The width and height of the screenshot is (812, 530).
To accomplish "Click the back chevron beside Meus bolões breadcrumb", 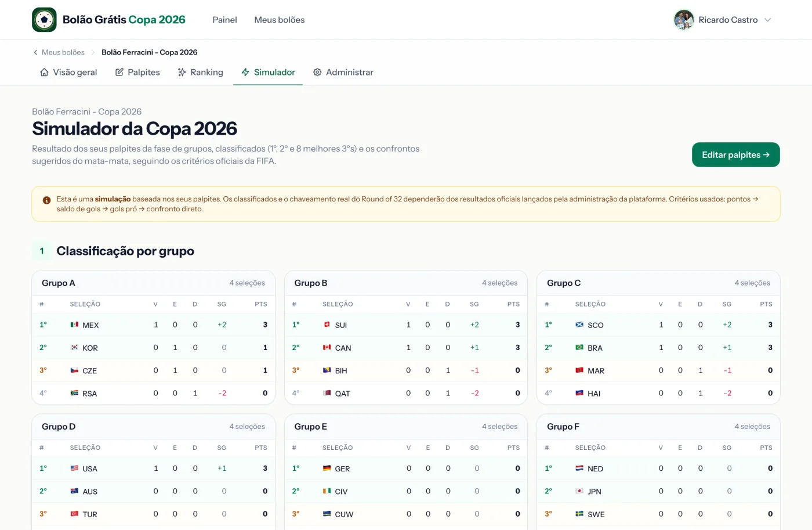I will pyautogui.click(x=35, y=52).
